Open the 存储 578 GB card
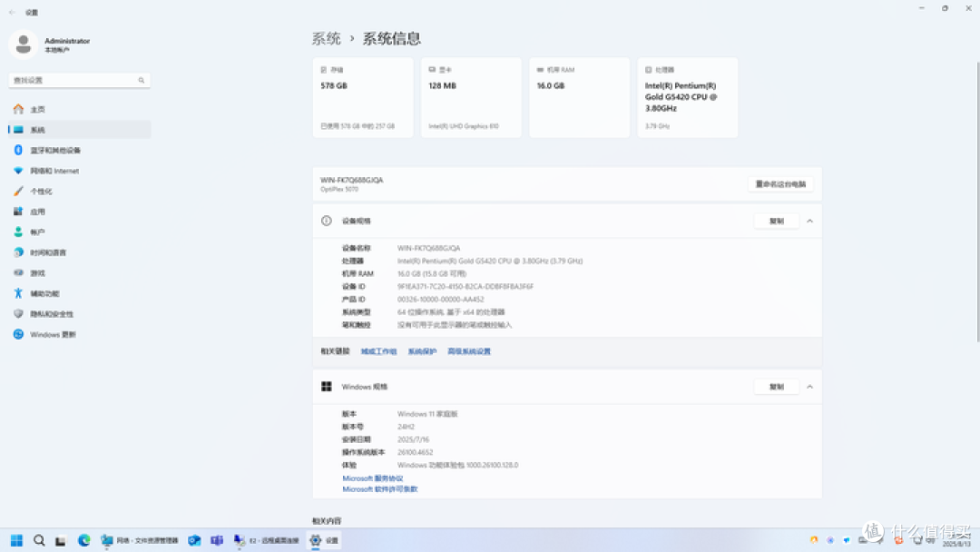Viewport: 980px width, 552px height. click(x=363, y=97)
